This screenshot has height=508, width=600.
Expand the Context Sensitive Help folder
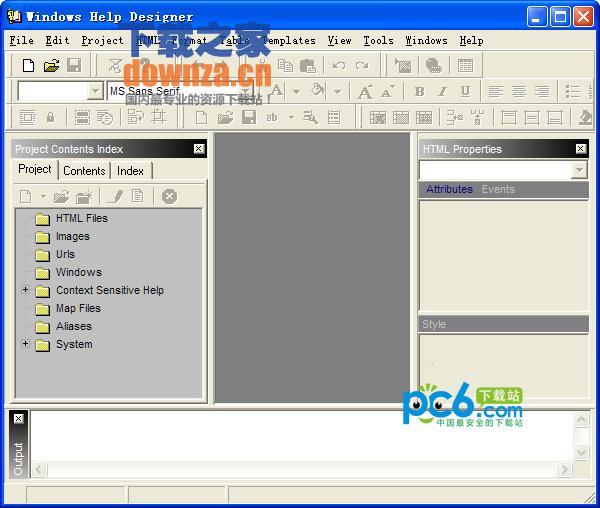(25, 290)
